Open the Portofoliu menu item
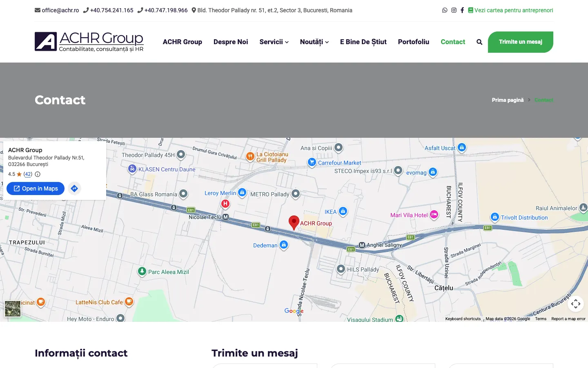Screen dimensions: 588x368 pos(414,42)
